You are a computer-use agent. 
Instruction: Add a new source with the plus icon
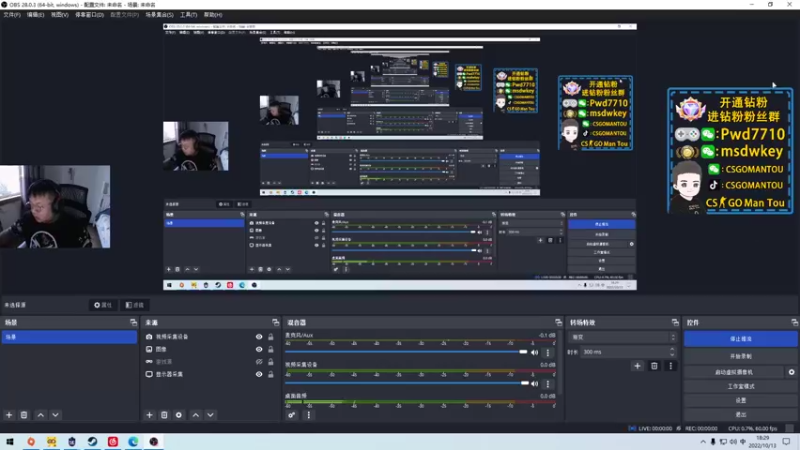tap(149, 415)
